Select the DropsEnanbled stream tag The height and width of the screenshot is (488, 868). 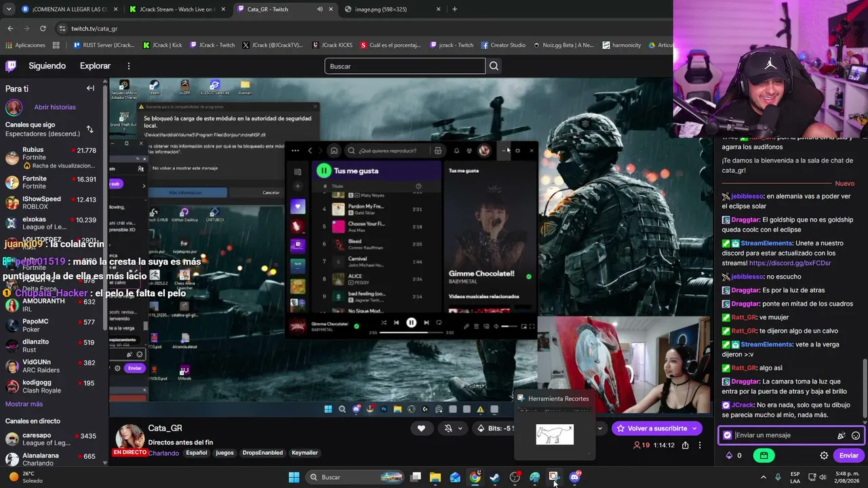261,453
